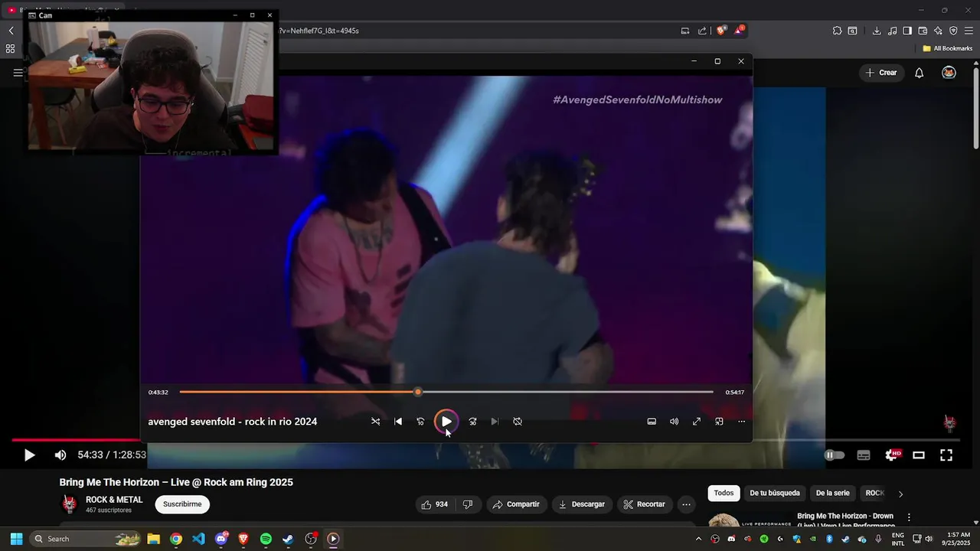Image resolution: width=980 pixels, height=551 pixels.
Task: Click the Recortar button
Action: 645,504
